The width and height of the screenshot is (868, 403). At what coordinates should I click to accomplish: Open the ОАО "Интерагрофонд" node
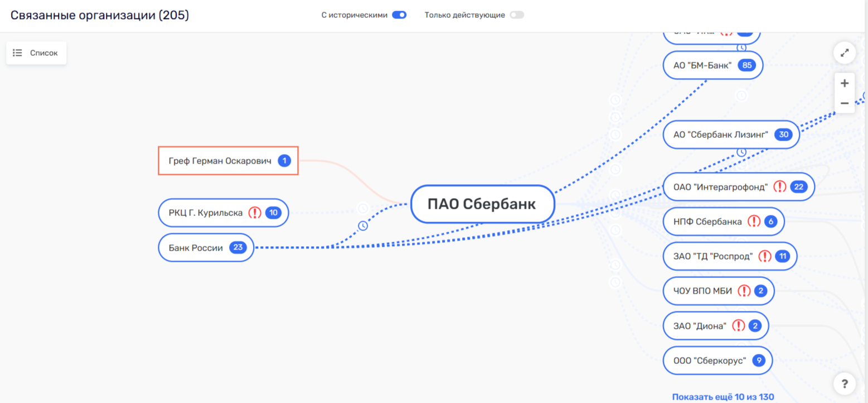pos(739,186)
